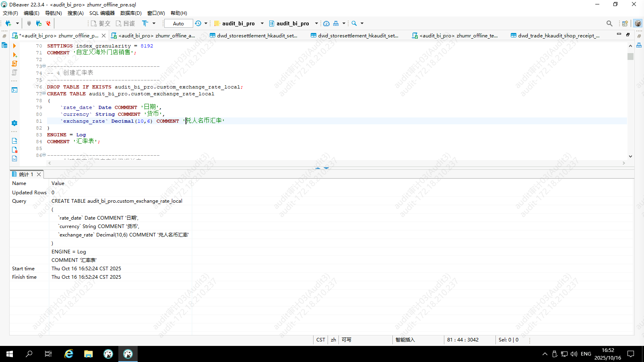This screenshot has width=644, height=362.
Task: Open the SQL console terminal icon
Action: click(x=14, y=90)
